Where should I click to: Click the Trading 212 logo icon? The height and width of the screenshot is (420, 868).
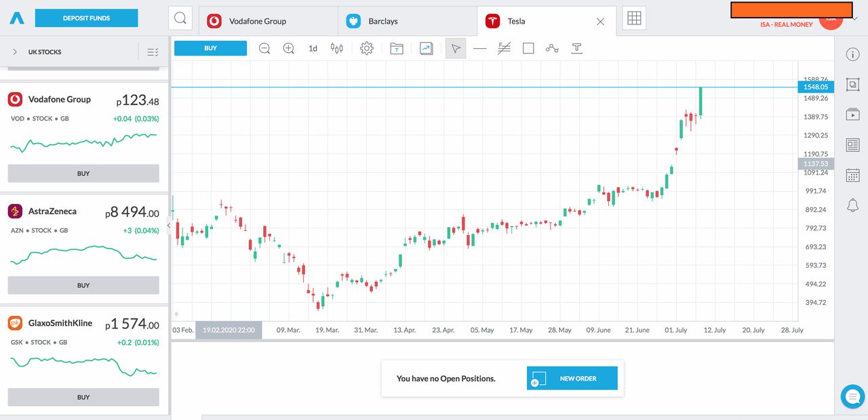click(x=17, y=18)
